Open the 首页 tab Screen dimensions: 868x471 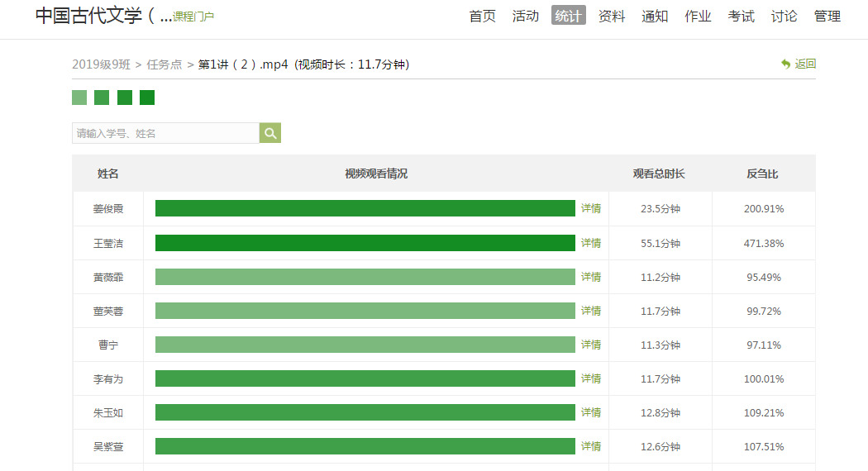(x=483, y=16)
